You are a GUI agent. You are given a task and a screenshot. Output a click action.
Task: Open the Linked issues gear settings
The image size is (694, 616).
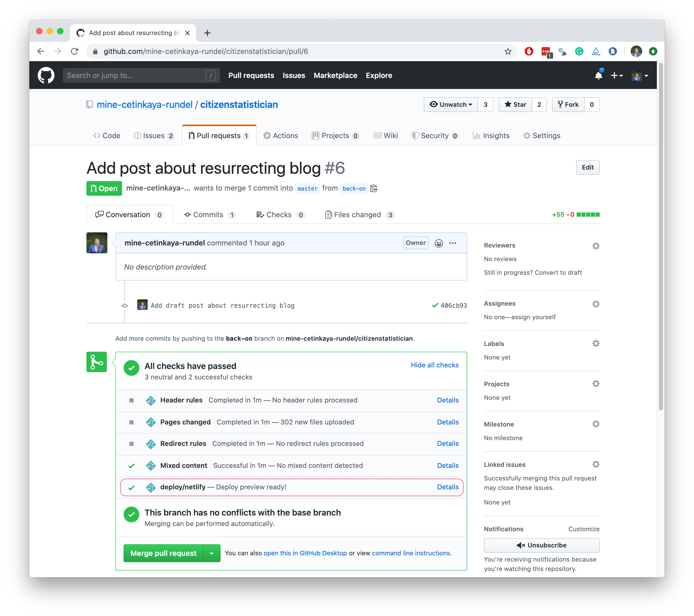coord(596,464)
